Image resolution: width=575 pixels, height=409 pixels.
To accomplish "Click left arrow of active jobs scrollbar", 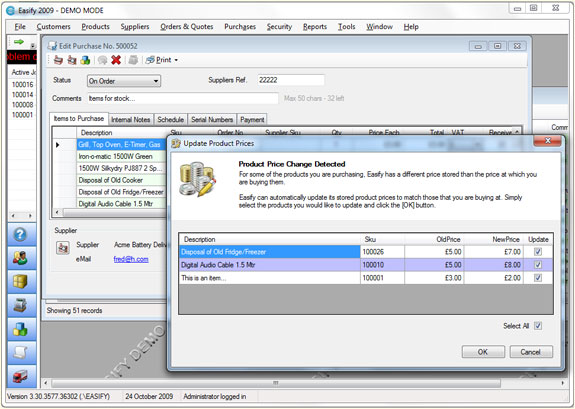I will pos(13,216).
